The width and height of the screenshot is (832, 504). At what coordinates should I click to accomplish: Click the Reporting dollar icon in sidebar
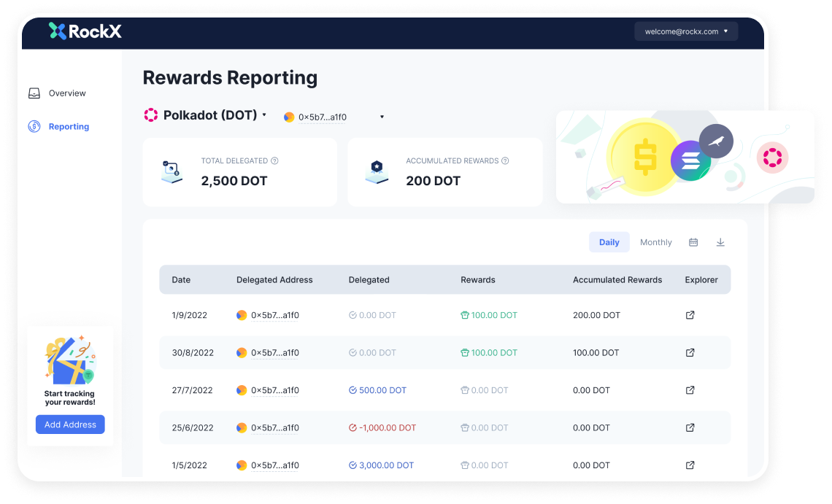tap(34, 126)
